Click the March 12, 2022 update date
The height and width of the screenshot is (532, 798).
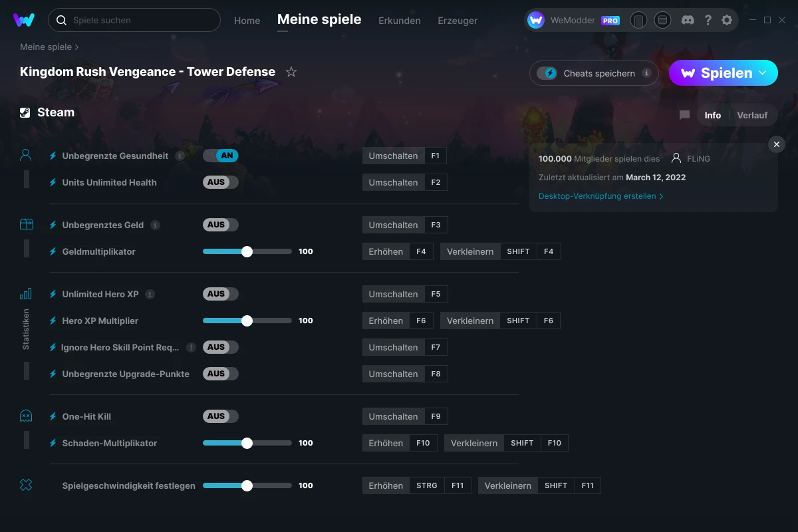pyautogui.click(x=656, y=178)
